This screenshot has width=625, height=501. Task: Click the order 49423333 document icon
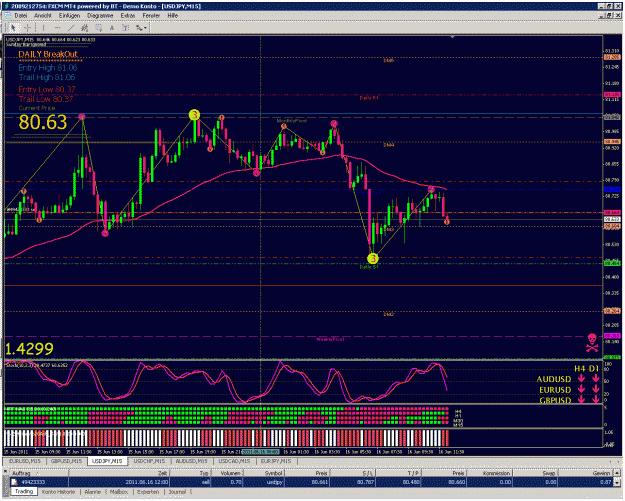[14, 482]
